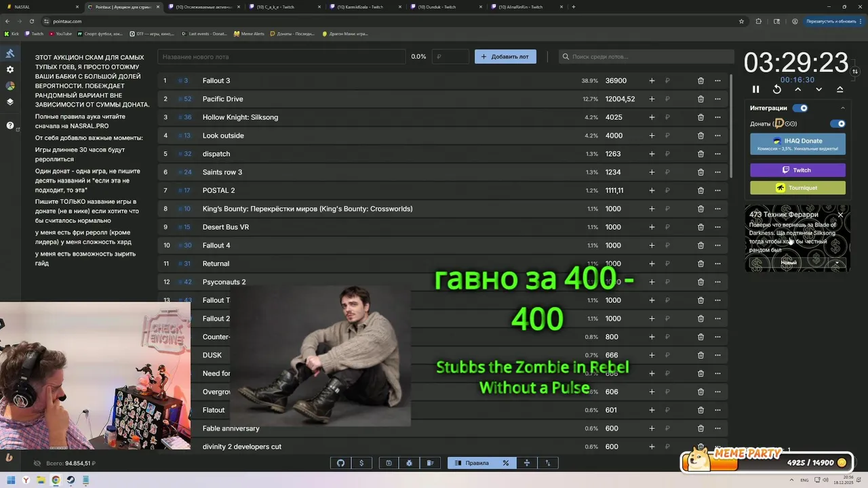Delete the Look outside lot

pos(701,136)
